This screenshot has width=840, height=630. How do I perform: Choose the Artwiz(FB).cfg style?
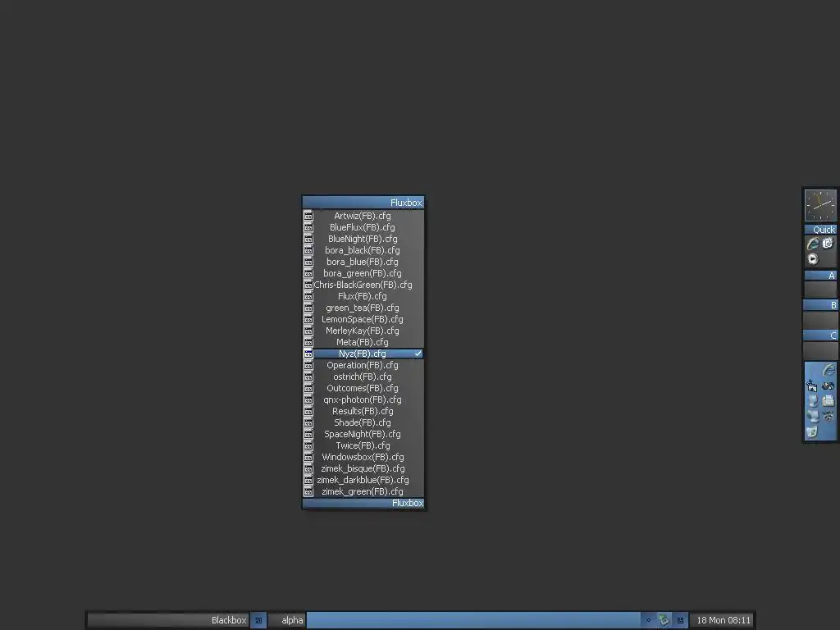[x=363, y=216]
